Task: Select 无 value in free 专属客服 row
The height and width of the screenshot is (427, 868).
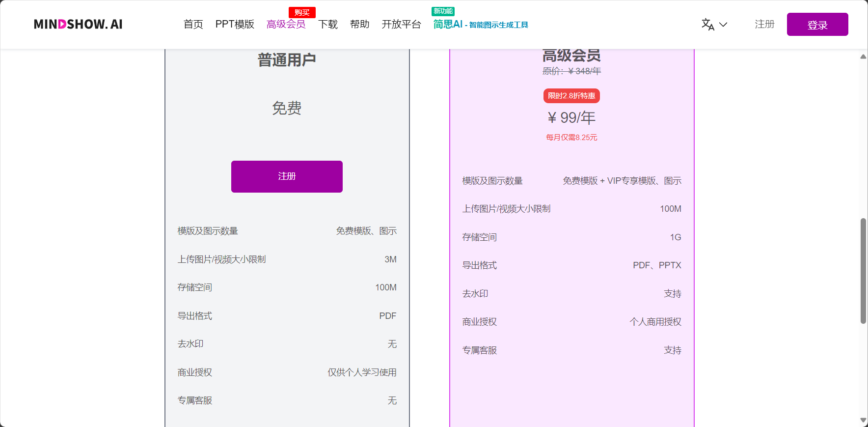Action: tap(392, 400)
